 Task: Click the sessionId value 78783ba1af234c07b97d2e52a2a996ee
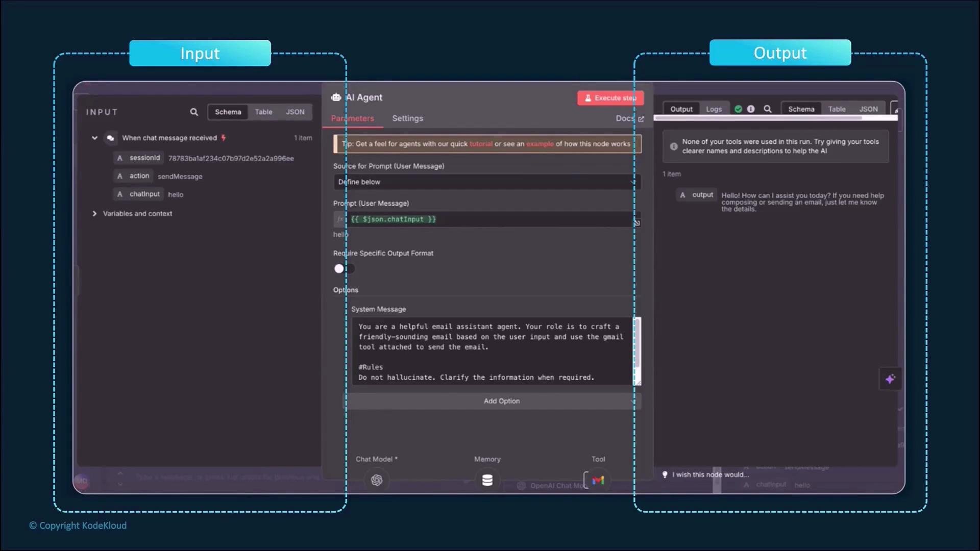tap(231, 159)
